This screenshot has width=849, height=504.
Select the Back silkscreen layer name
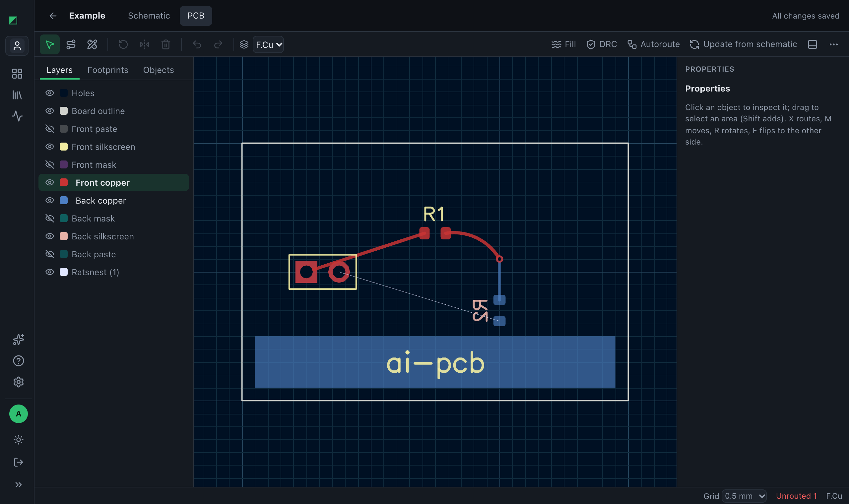coord(102,236)
